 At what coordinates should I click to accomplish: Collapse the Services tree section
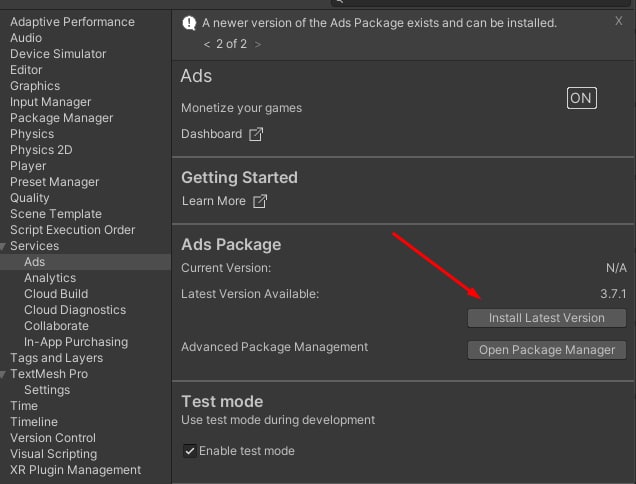tap(3, 246)
